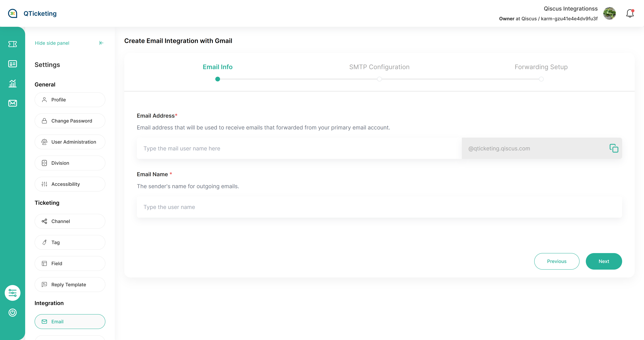Click the Previous button
Image resolution: width=644 pixels, height=340 pixels.
557,261
